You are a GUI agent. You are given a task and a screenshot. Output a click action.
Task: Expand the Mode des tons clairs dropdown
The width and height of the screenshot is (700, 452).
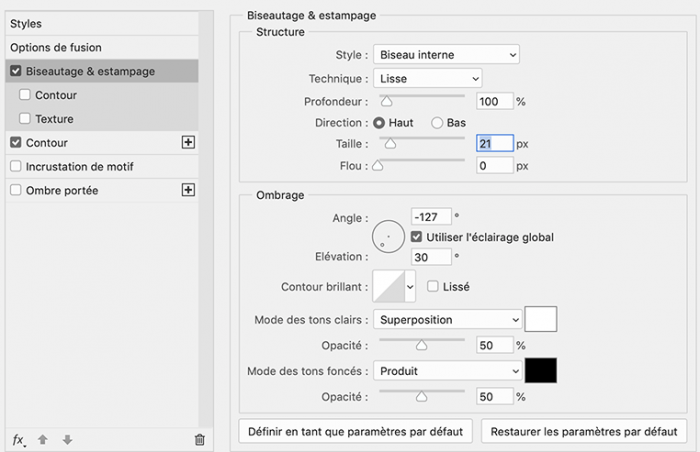pyautogui.click(x=447, y=320)
